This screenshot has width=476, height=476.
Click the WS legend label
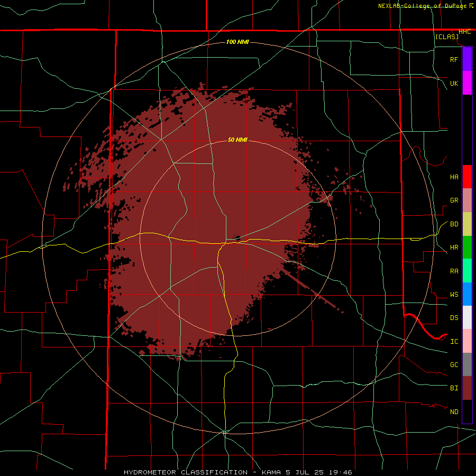pos(454,295)
